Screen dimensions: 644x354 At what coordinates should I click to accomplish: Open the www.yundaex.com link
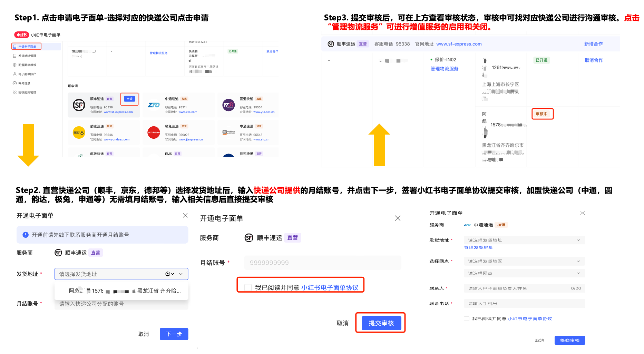pos(117,140)
